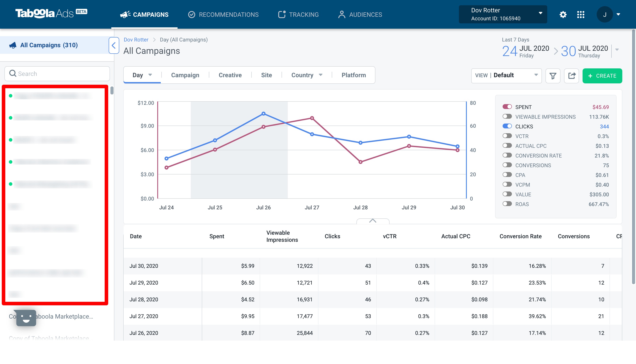Click the export report icon
This screenshot has height=364, width=636.
coord(572,75)
